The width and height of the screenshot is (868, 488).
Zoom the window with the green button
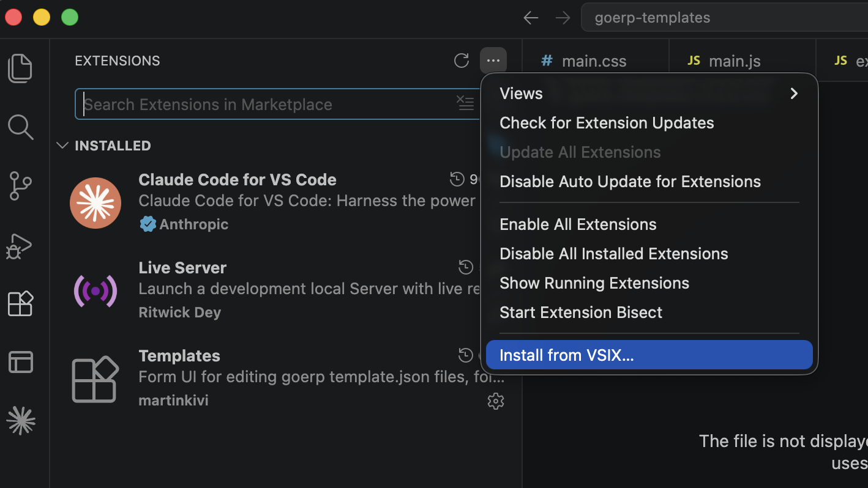click(70, 17)
